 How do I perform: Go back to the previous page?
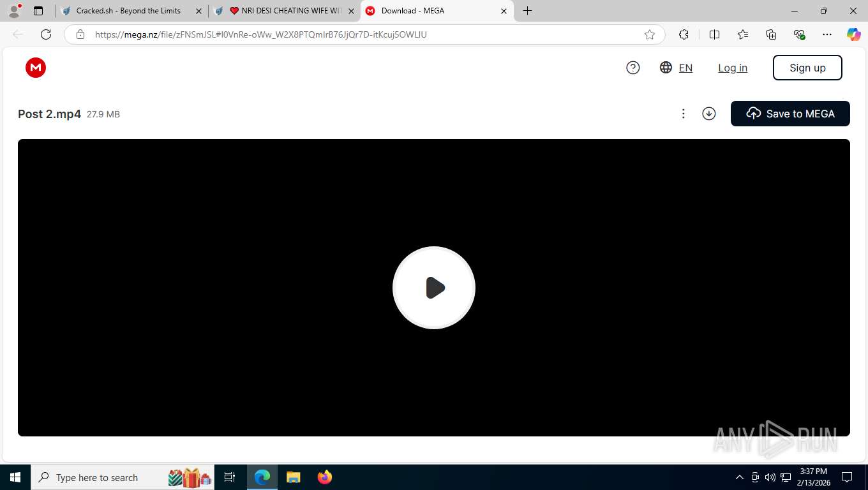pos(18,34)
